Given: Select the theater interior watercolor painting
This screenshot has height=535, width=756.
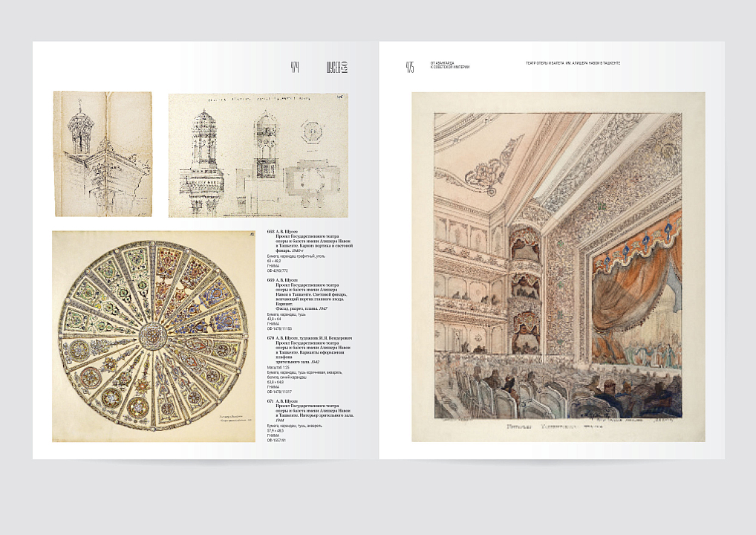Looking at the screenshot, I should coord(558,266).
